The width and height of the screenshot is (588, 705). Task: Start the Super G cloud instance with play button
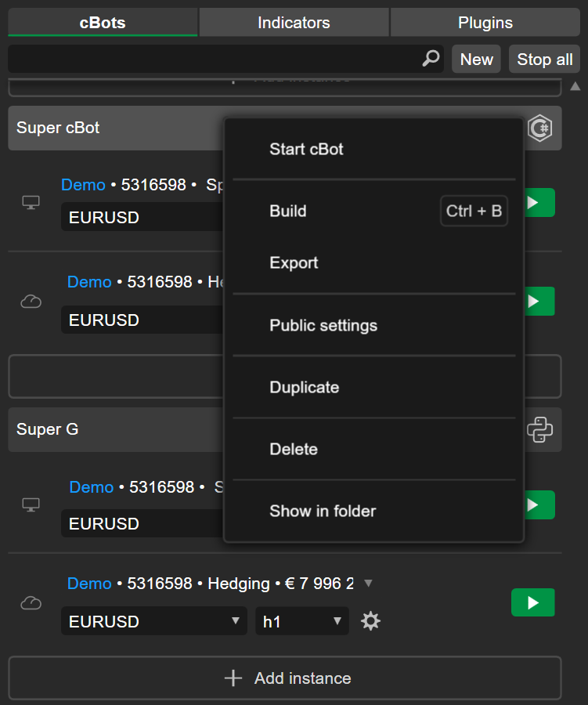tap(532, 602)
